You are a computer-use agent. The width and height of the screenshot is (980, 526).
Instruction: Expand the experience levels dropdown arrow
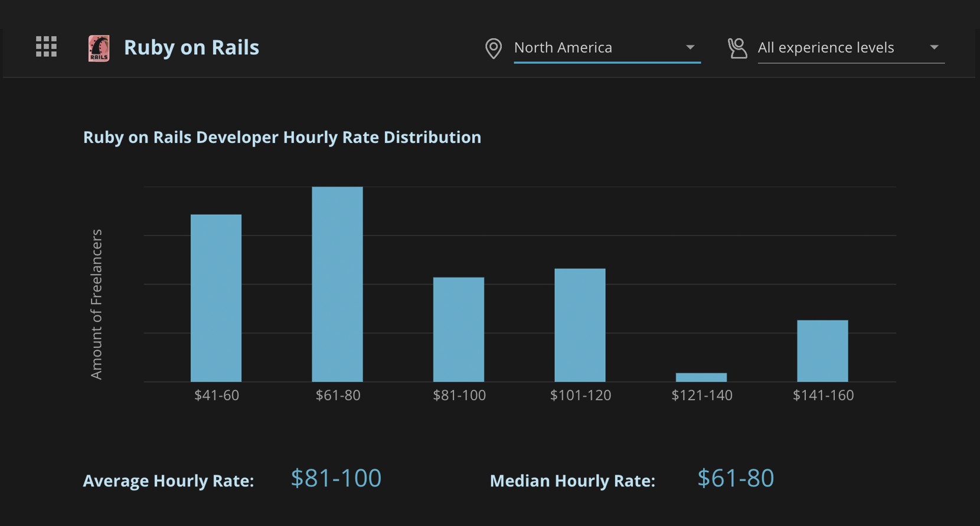(x=934, y=47)
